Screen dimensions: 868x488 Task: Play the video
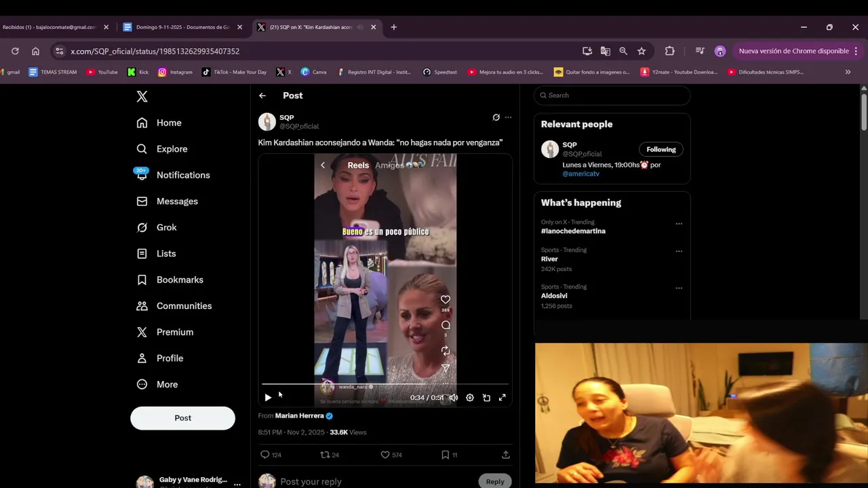(x=268, y=398)
